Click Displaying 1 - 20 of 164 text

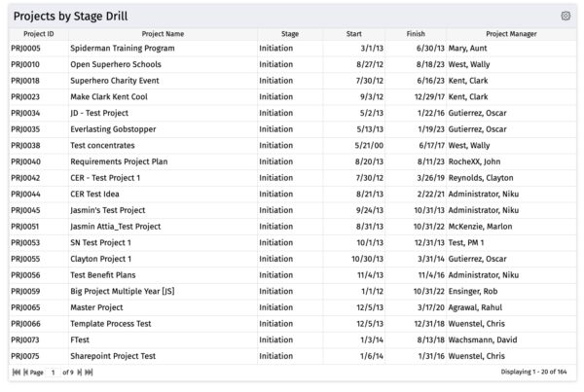[x=533, y=372]
